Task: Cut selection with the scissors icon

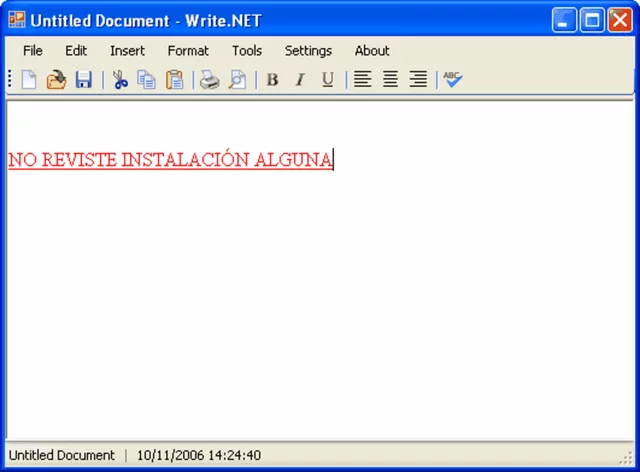Action: pos(120,79)
